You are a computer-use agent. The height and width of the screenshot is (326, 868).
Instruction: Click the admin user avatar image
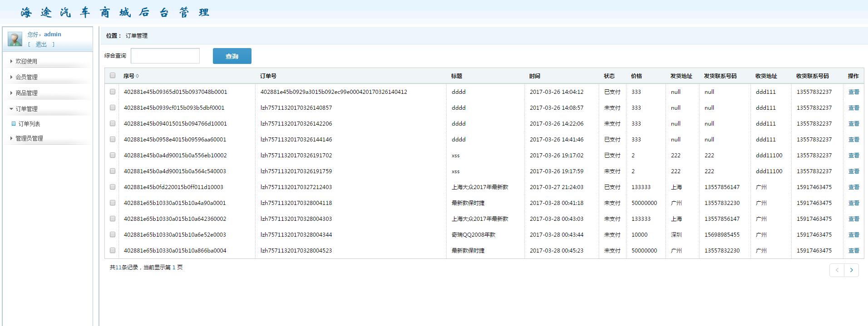(x=15, y=39)
